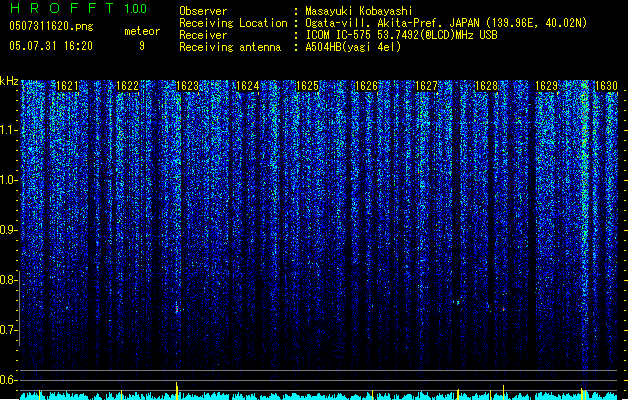Click the 1621 time marker
Screen dimensions: 629x400
click(x=67, y=86)
